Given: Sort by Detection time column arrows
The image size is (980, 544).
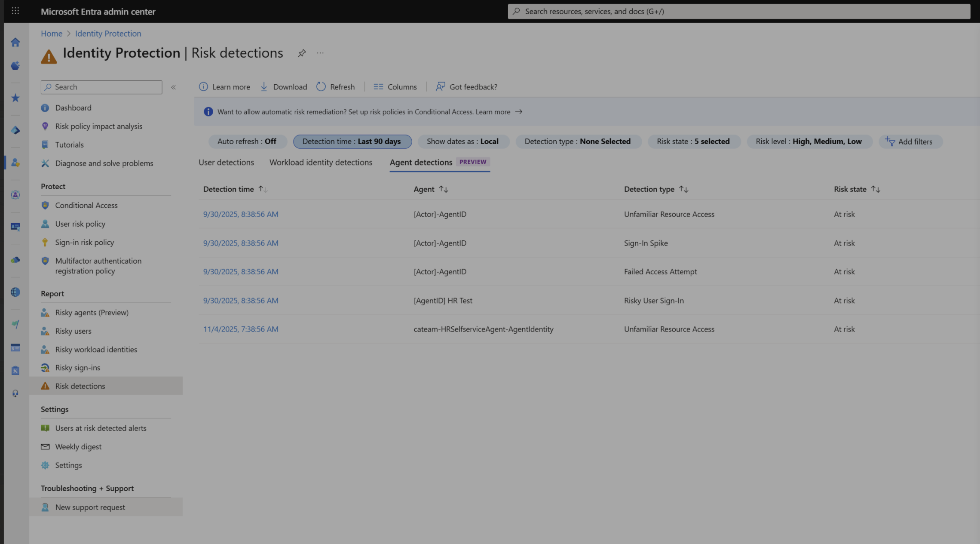Looking at the screenshot, I should click(x=263, y=189).
